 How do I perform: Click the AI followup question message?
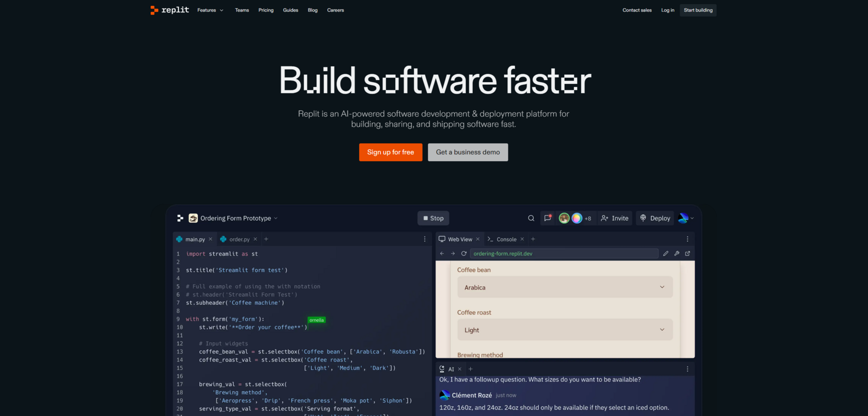click(x=540, y=379)
